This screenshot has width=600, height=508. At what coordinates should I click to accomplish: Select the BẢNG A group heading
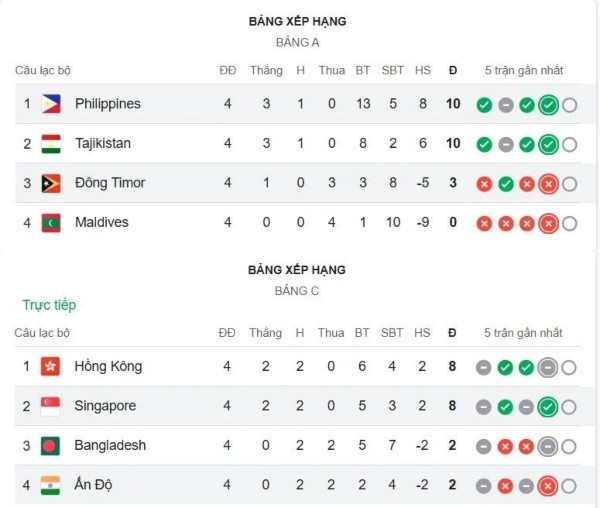click(298, 43)
